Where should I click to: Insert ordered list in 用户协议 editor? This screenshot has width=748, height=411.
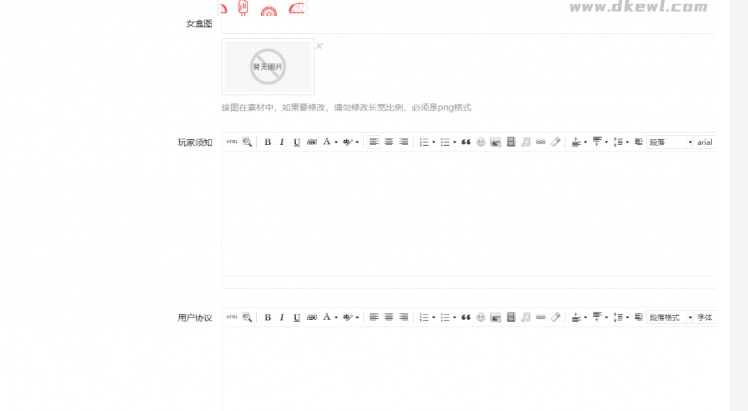424,317
